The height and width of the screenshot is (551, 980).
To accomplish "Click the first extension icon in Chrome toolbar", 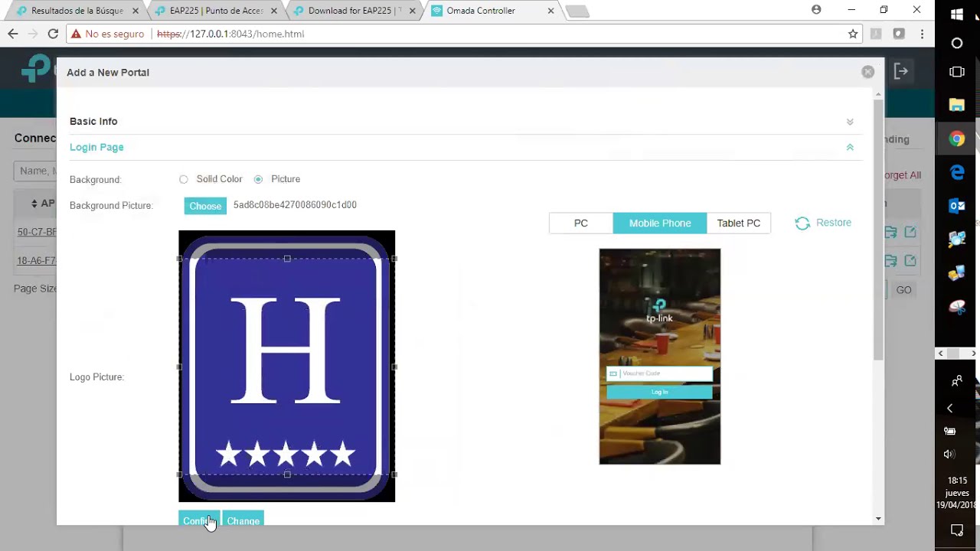I will pos(876,34).
